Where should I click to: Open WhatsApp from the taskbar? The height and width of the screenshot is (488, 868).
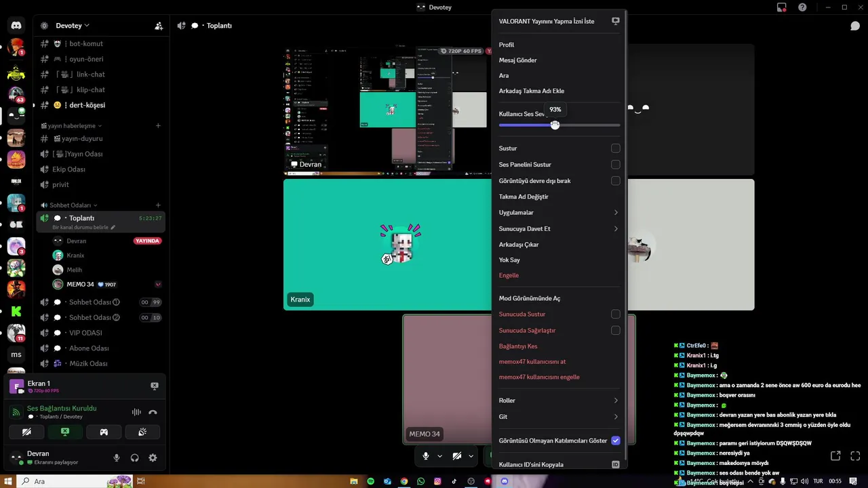pyautogui.click(x=421, y=481)
